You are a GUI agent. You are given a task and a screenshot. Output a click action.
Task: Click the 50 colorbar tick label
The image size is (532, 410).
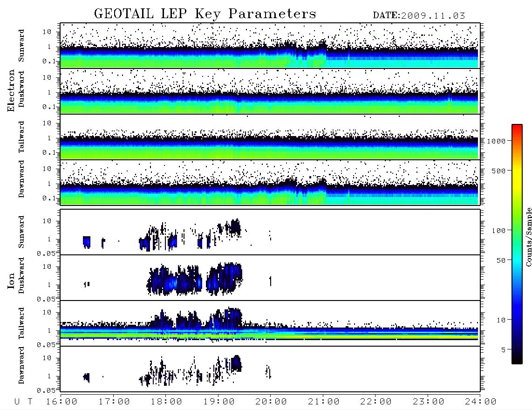501,260
